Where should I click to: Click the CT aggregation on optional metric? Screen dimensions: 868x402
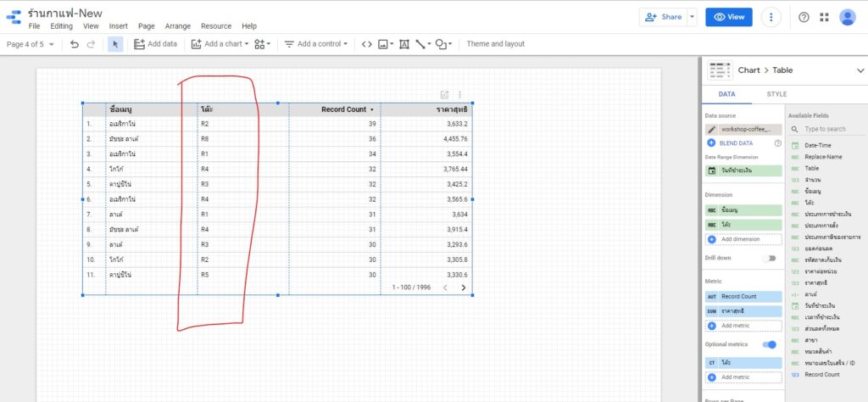pyautogui.click(x=711, y=363)
